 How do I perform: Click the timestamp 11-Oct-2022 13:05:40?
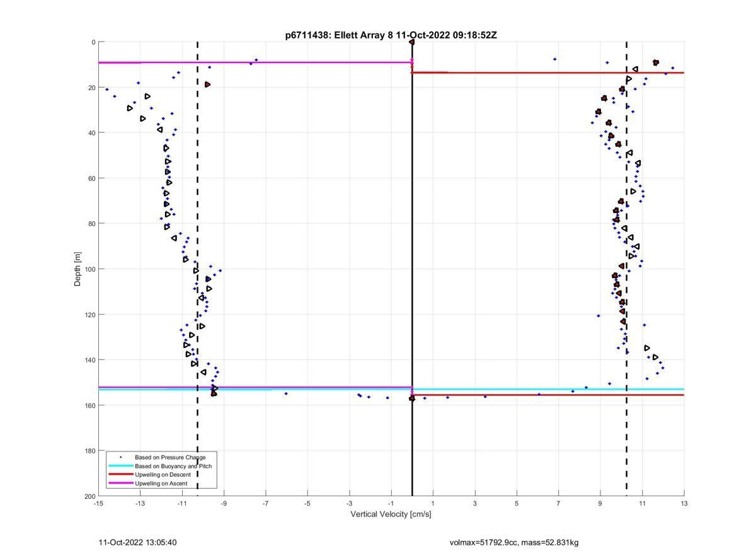pos(138,542)
